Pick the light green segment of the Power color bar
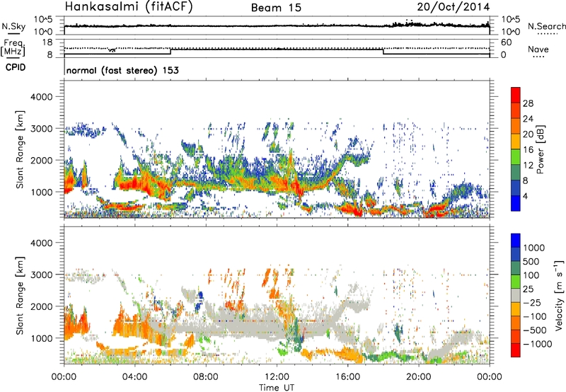Screen dimensions: 566x392 [x=516, y=157]
